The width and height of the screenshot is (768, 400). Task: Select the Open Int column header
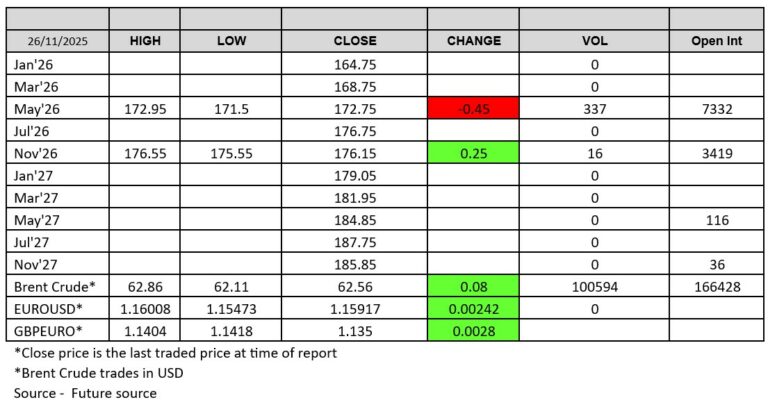713,41
